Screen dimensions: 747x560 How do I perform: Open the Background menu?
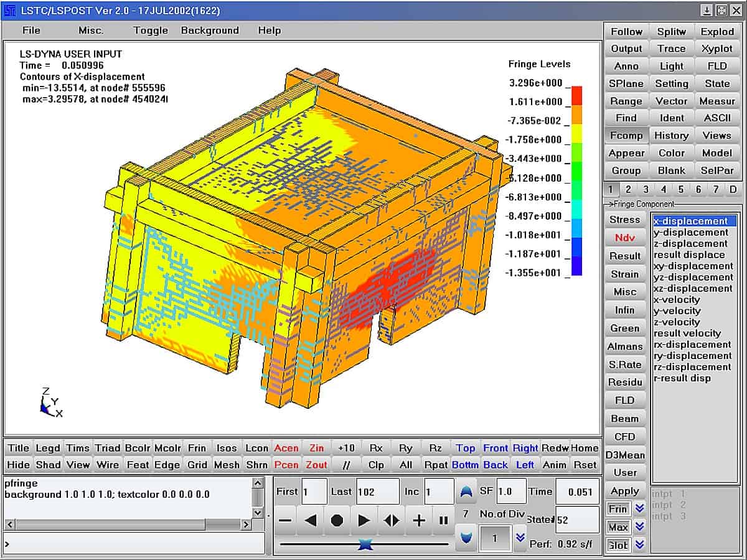210,30
